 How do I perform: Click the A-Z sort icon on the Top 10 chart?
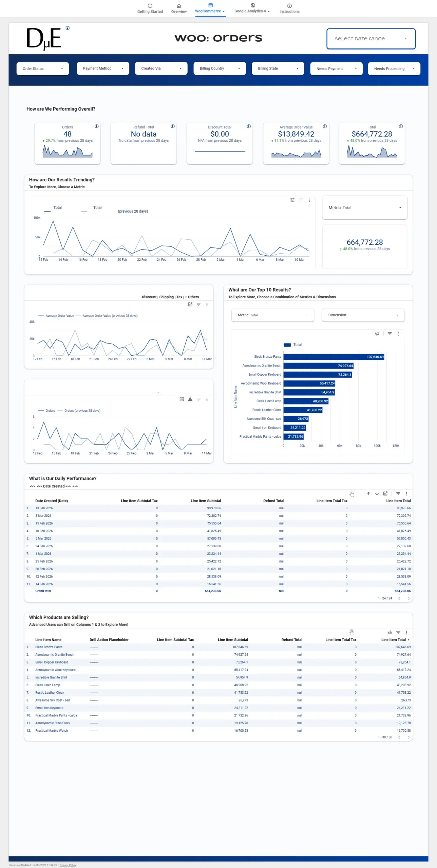pyautogui.click(x=377, y=334)
